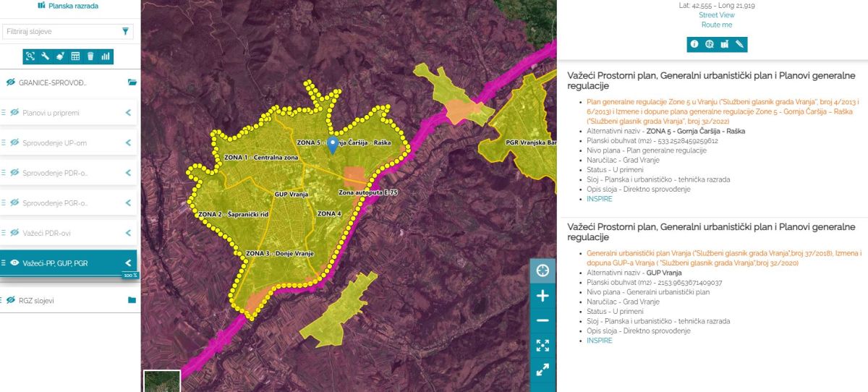Open the Planska razrada panel header
Viewport: 868px width, 392px height.
[69, 6]
